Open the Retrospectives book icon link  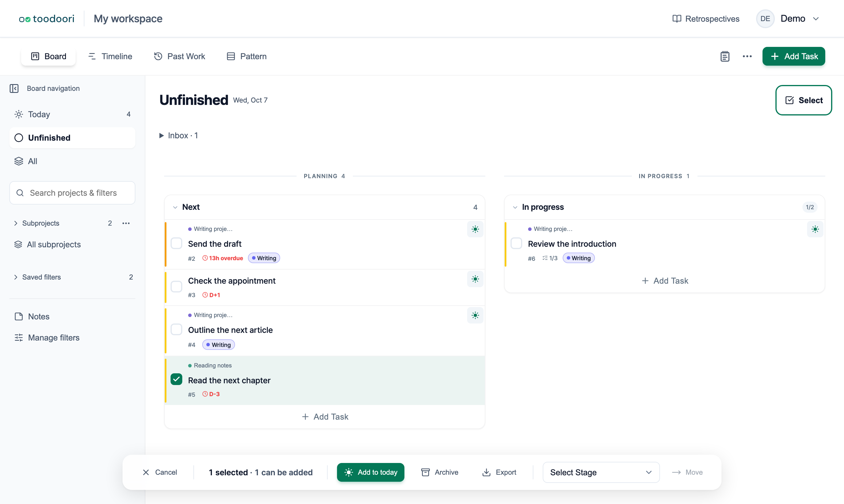coord(706,19)
